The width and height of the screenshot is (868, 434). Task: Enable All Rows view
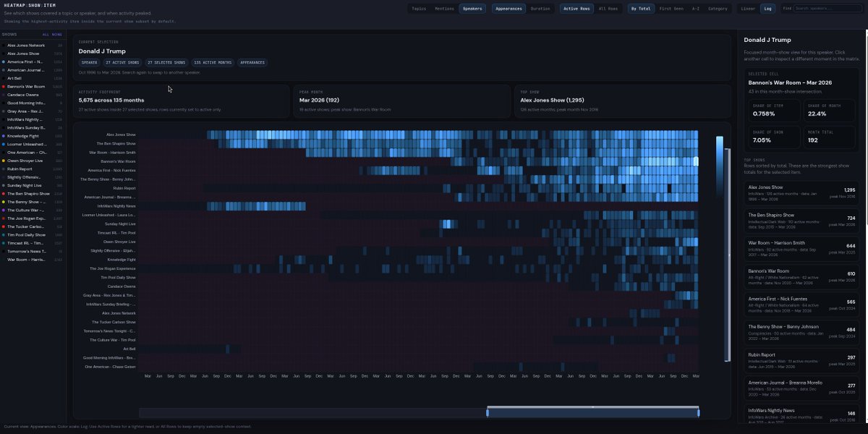pos(608,9)
